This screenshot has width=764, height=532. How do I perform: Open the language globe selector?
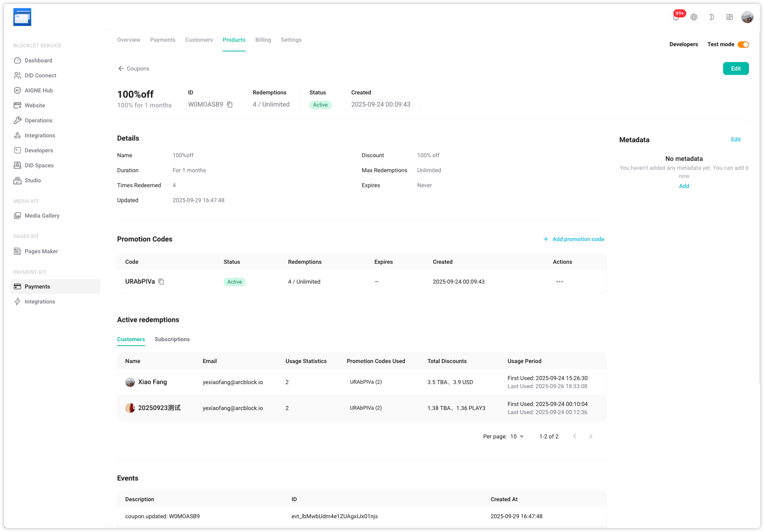[x=694, y=17]
